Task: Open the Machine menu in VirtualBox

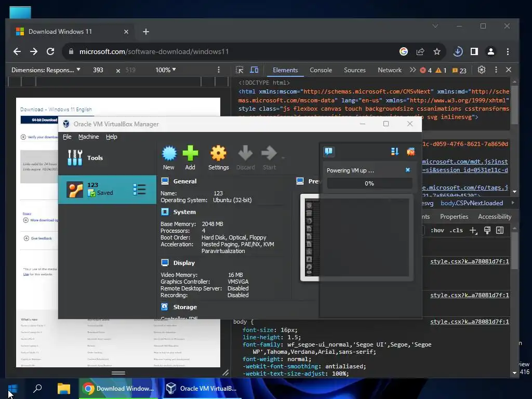Action: [88, 137]
